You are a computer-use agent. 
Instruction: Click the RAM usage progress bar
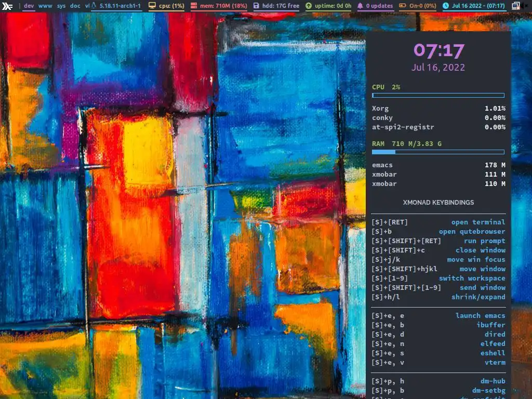click(x=438, y=152)
